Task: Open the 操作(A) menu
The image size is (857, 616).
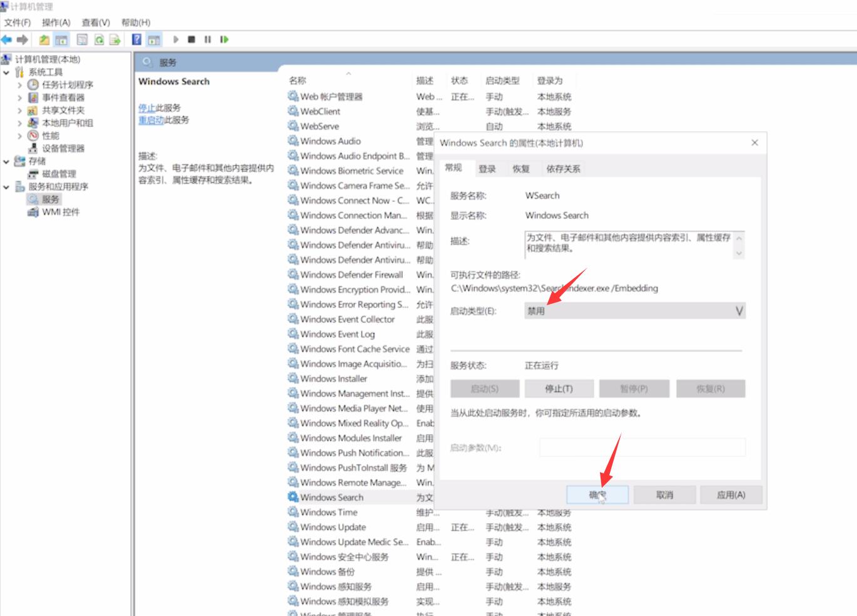Action: [x=56, y=23]
